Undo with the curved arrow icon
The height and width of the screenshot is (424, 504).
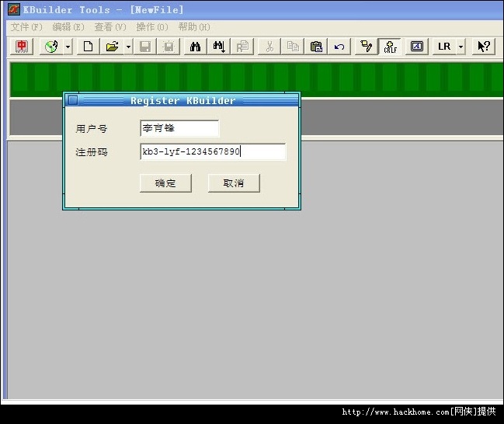339,47
